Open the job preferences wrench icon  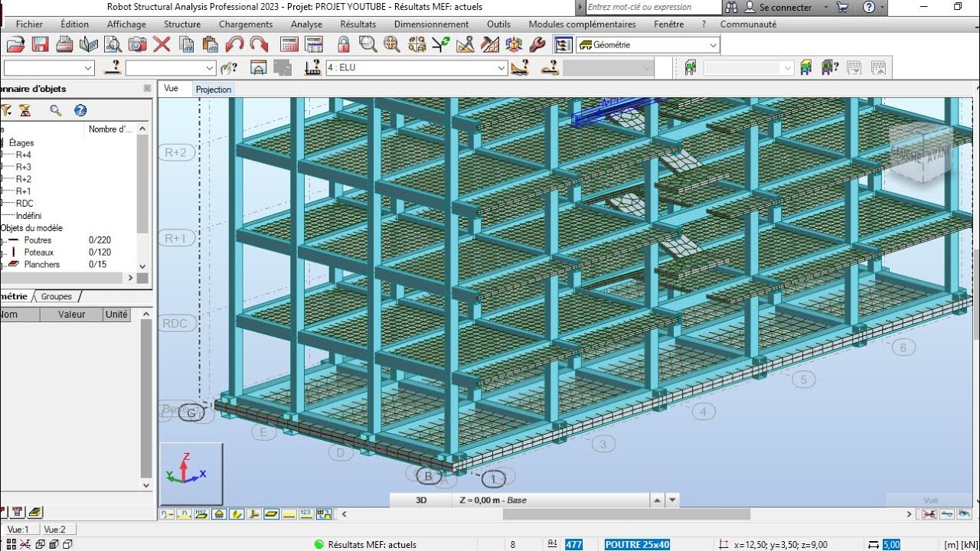(x=537, y=44)
